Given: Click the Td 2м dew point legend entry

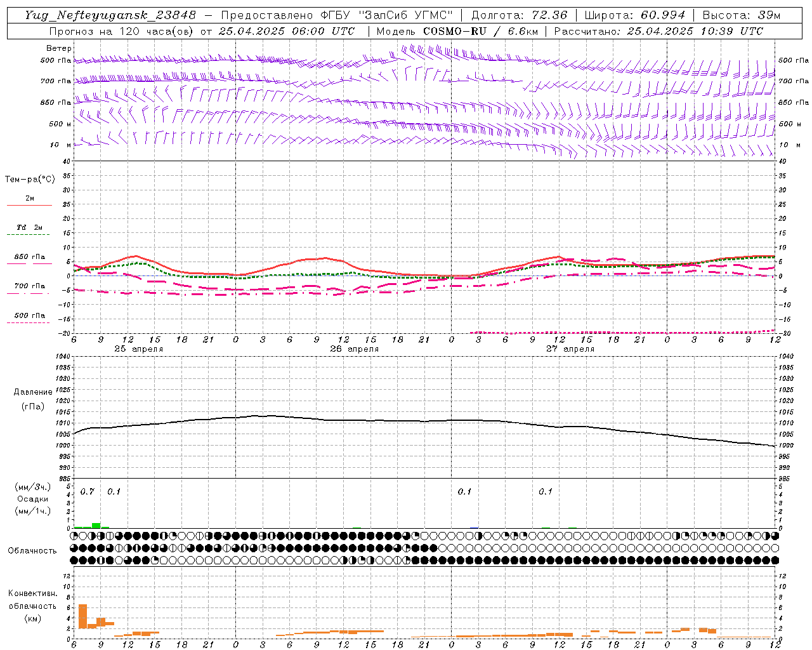Looking at the screenshot, I should pos(29,227).
